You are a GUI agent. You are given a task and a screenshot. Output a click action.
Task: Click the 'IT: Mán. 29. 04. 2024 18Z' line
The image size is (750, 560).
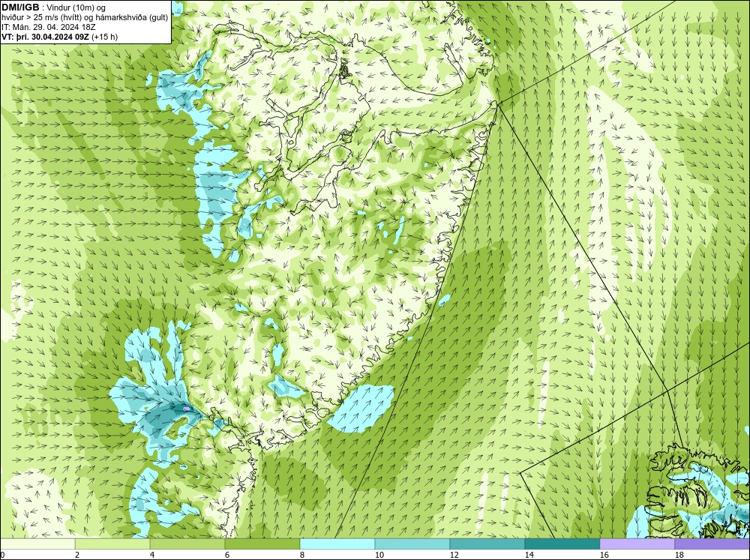click(48, 27)
